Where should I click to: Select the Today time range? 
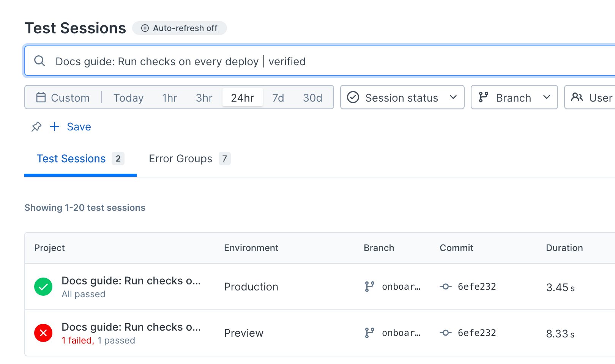click(x=128, y=98)
